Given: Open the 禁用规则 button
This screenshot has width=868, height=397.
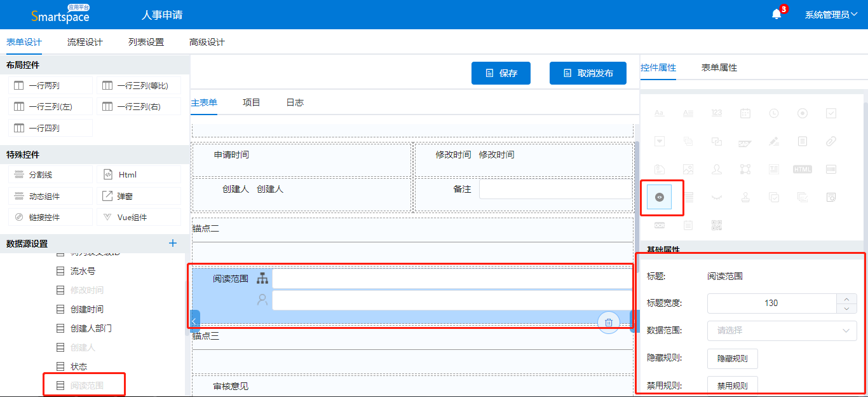Looking at the screenshot, I should (x=733, y=386).
